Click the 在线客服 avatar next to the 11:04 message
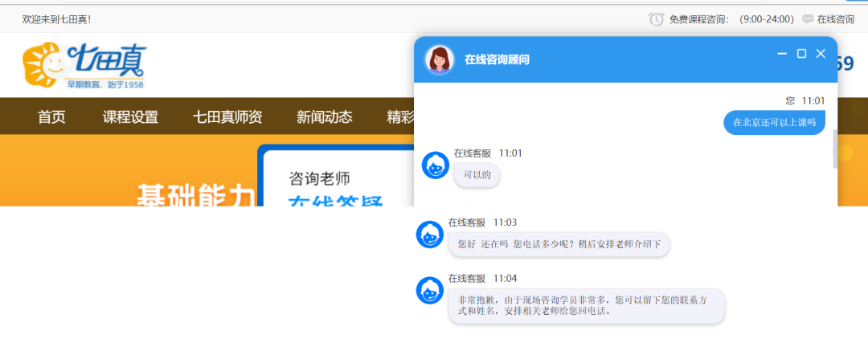Screen dimensions: 868x351 click(x=430, y=290)
